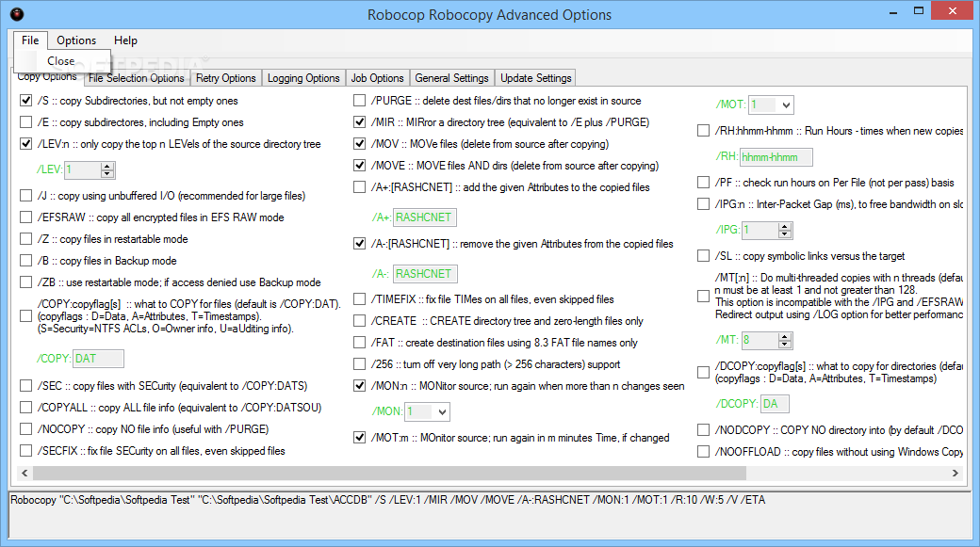Screen dimensions: 980x547
Task: Switch to Retry Options tab
Action: (225, 78)
